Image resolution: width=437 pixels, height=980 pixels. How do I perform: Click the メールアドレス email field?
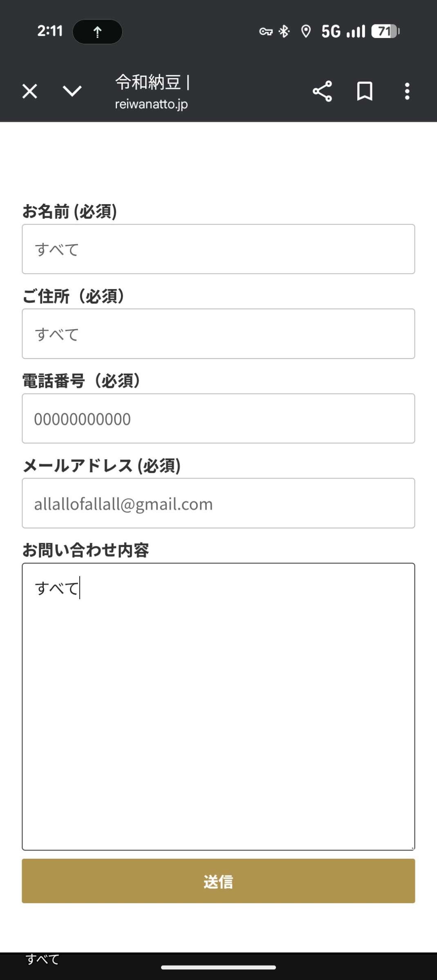(218, 503)
